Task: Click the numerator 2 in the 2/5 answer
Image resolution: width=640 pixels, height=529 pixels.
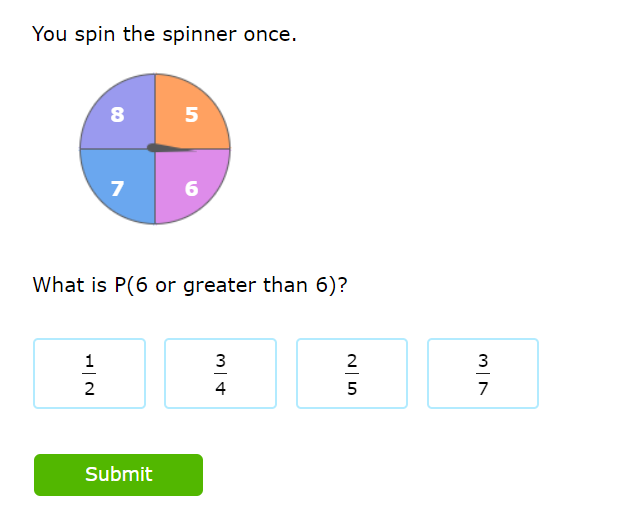Action: coord(352,359)
